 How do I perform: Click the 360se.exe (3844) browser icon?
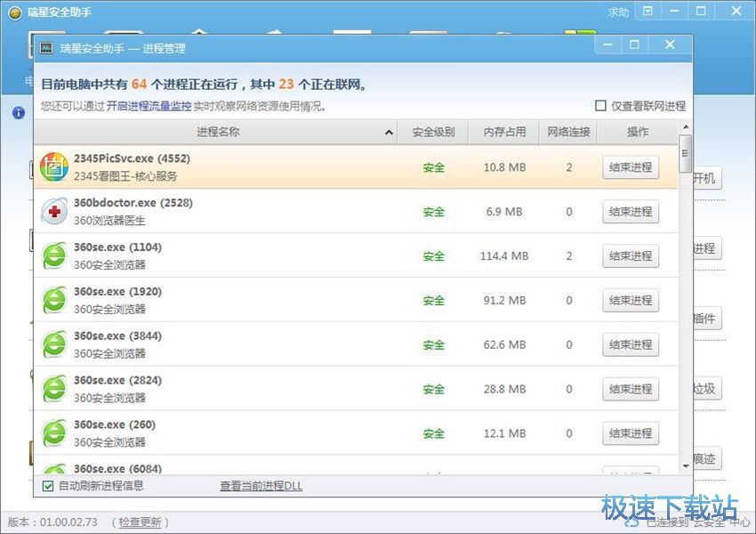pyautogui.click(x=54, y=344)
